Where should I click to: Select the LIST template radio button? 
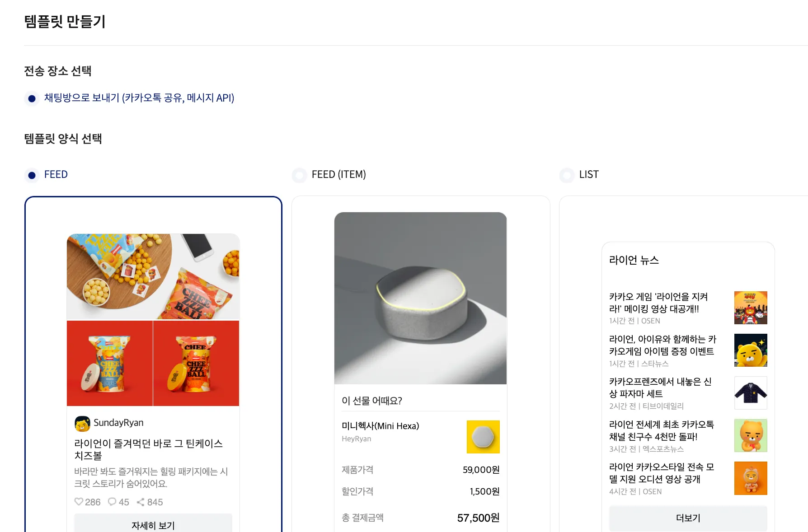click(x=567, y=175)
